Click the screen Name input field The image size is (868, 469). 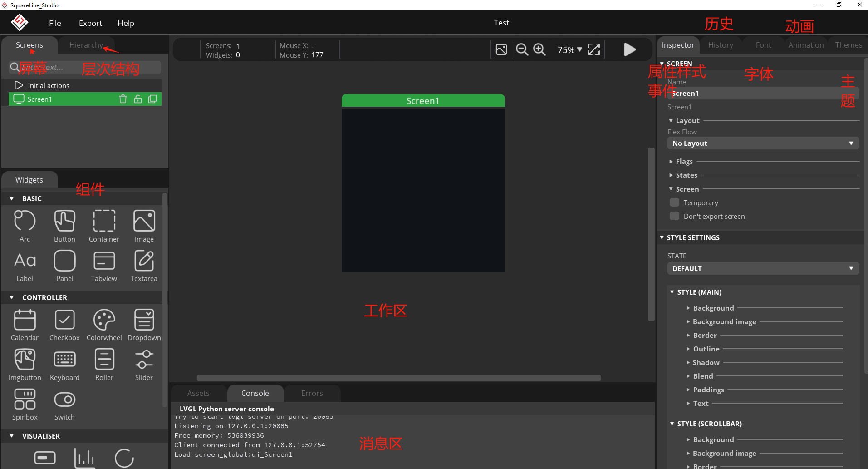point(763,93)
